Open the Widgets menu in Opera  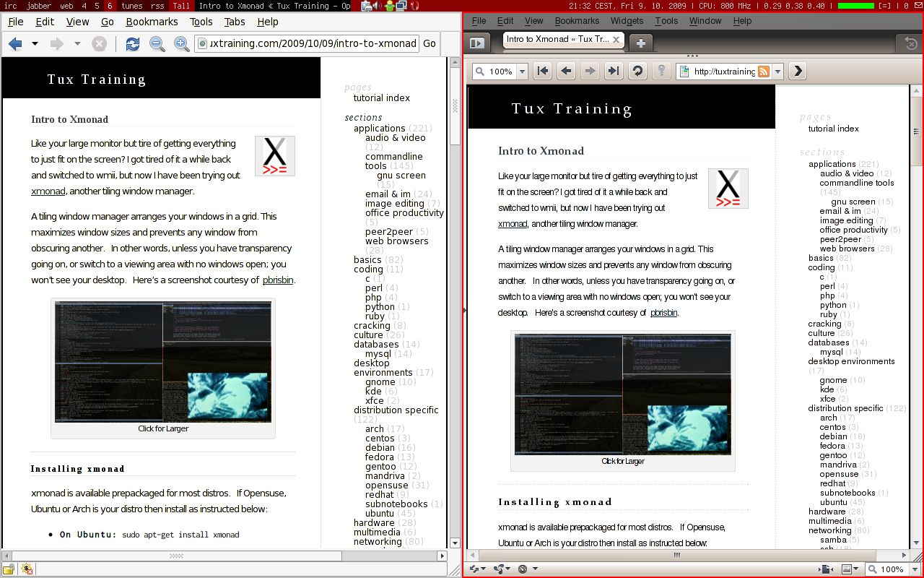pos(627,21)
